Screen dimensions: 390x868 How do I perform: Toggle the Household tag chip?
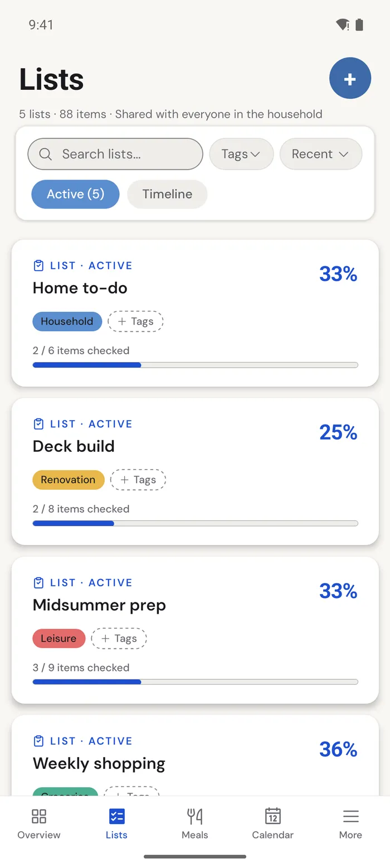[67, 321]
